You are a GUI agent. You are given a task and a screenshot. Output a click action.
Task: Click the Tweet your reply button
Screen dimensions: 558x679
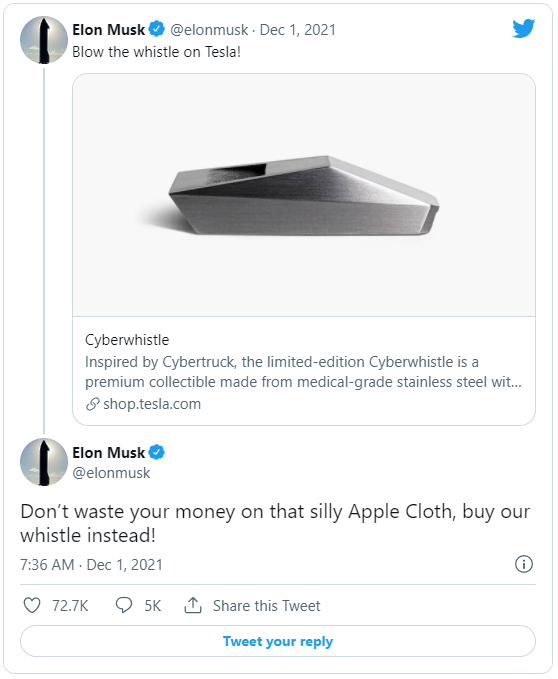pos(278,641)
